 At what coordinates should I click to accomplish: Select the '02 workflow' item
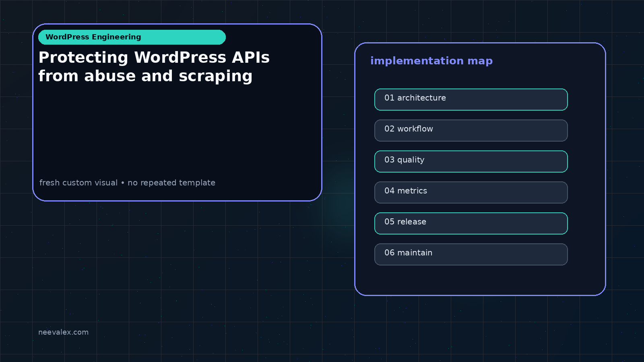(x=471, y=130)
